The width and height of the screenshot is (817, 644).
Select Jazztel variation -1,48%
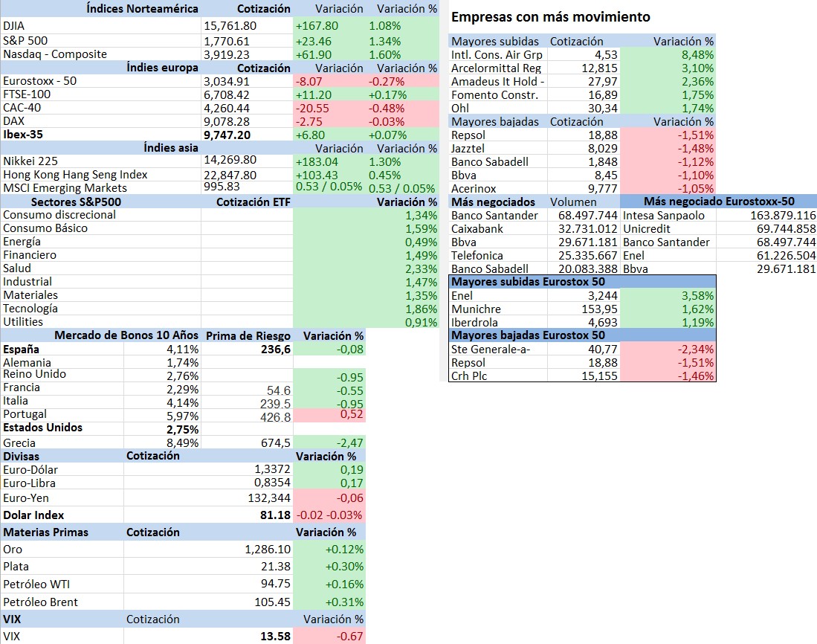point(696,149)
